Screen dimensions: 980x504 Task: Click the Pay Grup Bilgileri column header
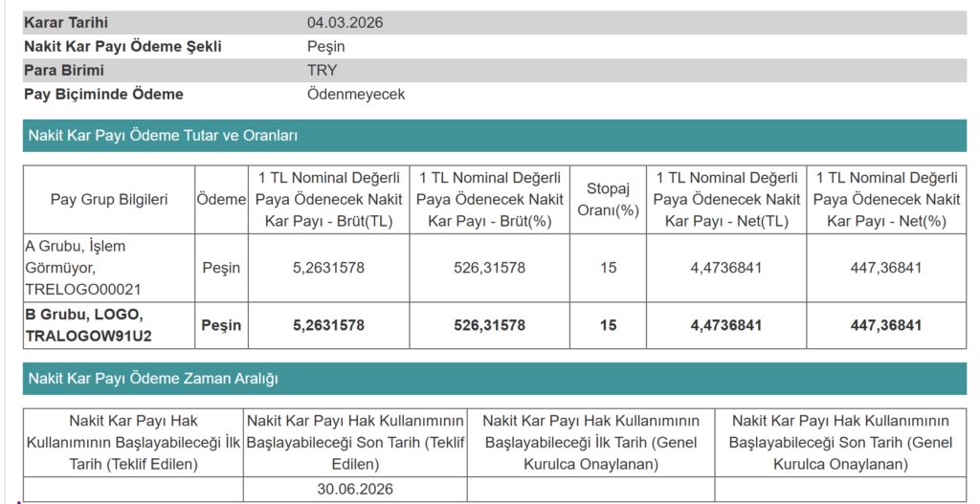(x=109, y=200)
